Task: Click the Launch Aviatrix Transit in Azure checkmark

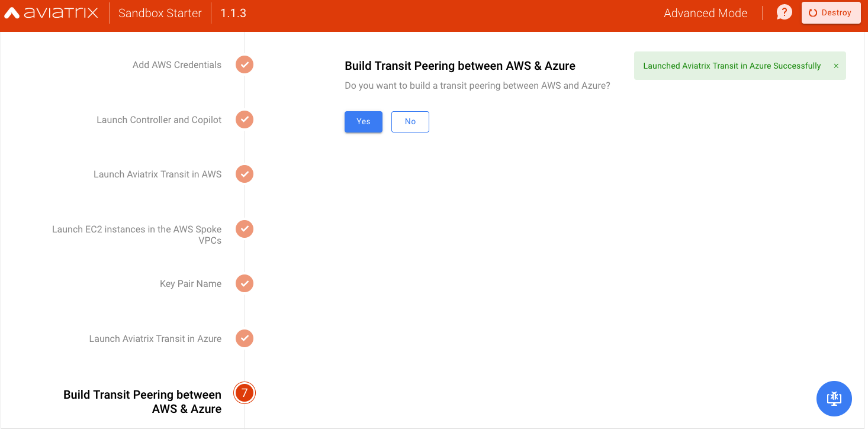Action: tap(245, 338)
